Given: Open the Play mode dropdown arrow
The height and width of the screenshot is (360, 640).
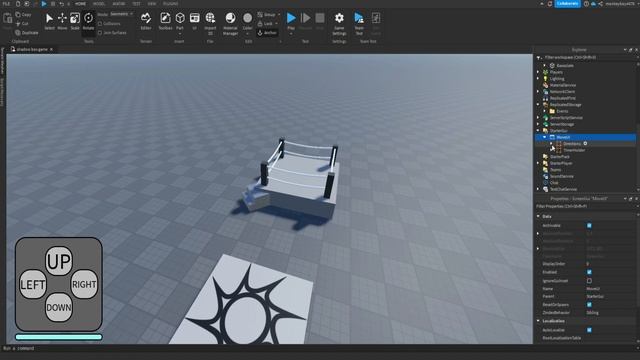Looking at the screenshot, I should tap(291, 33).
